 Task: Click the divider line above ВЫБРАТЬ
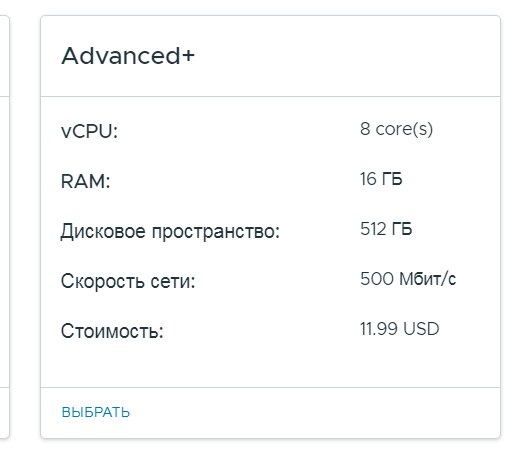point(270,387)
